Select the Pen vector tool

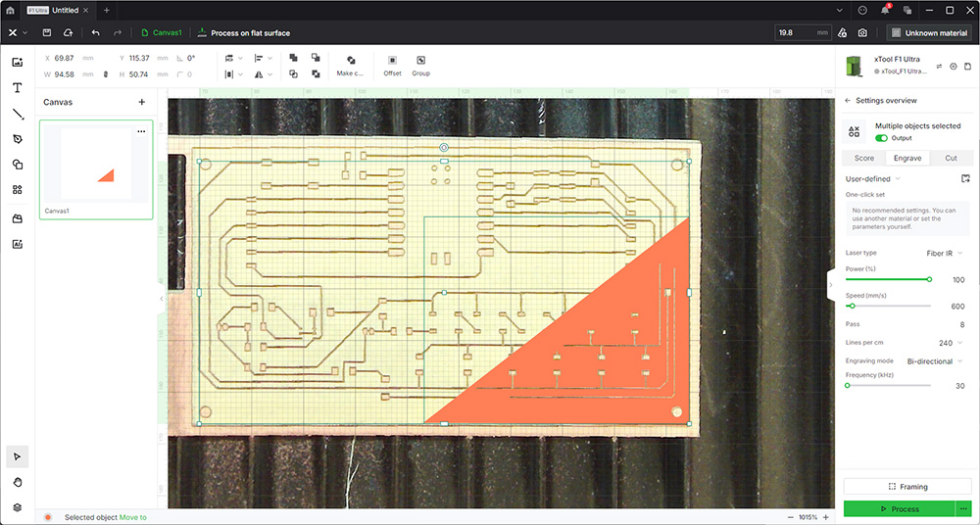coord(18,139)
